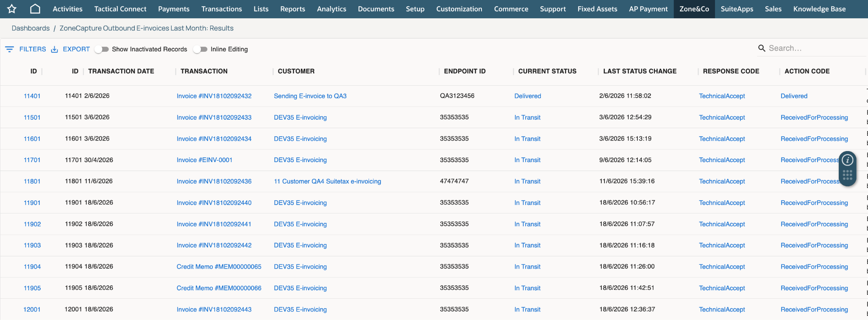The width and height of the screenshot is (868, 320).
Task: Sort by ENDPOINT ID column header
Action: (465, 71)
